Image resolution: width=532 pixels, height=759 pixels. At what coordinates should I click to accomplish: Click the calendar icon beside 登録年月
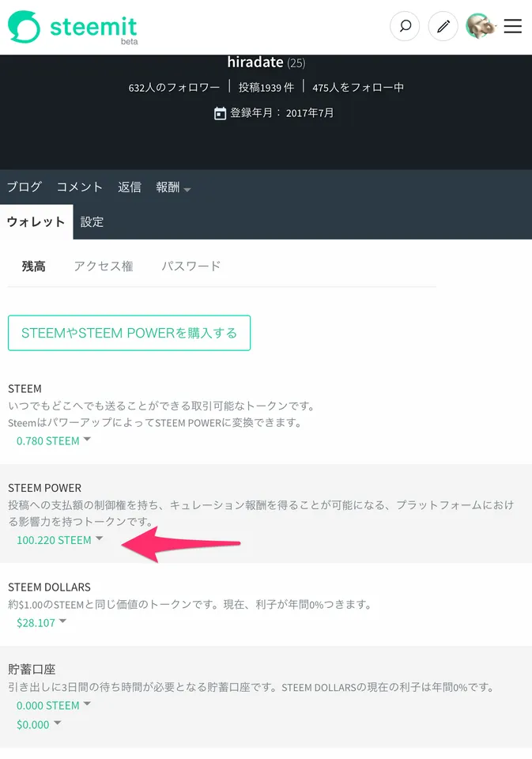pyautogui.click(x=220, y=113)
